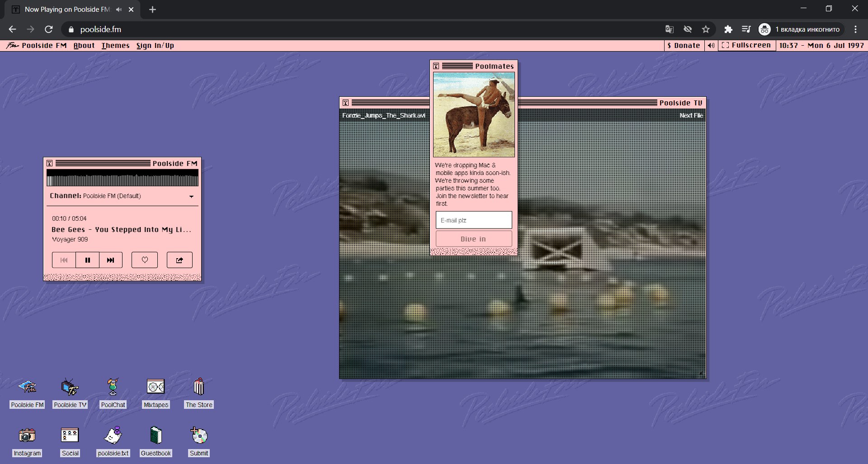
Task: Open the Poolside FM menu
Action: (x=37, y=45)
